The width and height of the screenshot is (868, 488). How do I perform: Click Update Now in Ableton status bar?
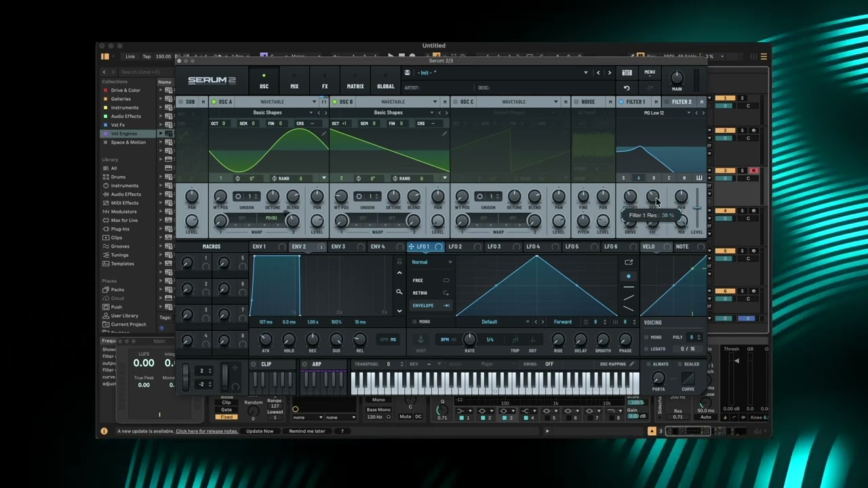pos(260,431)
